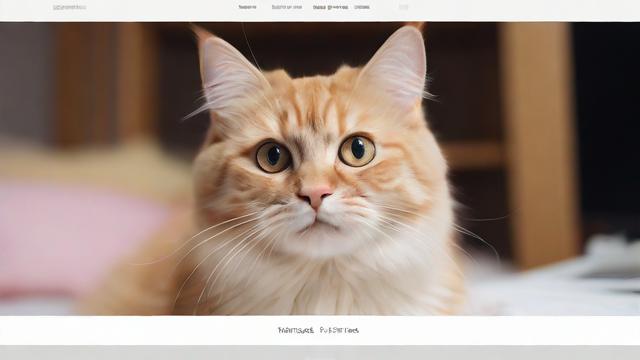
Task: Select the bold dark navigation item in the header
Action: (330, 7)
